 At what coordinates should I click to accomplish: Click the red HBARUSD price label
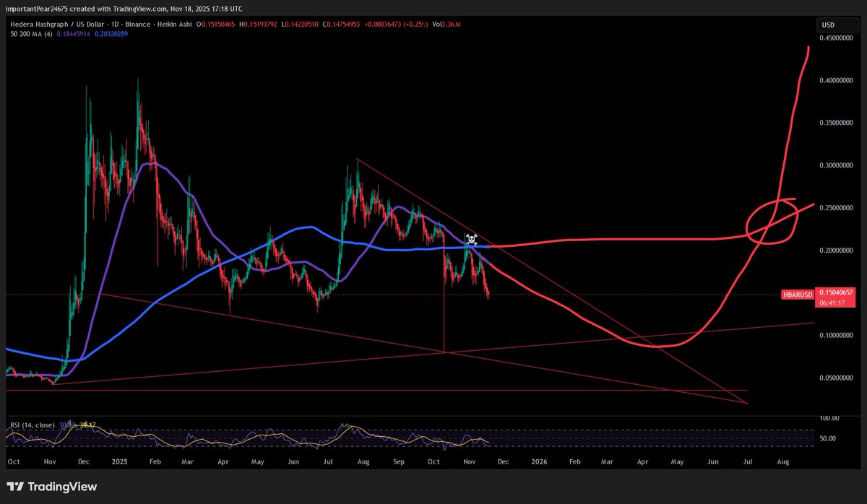797,295
